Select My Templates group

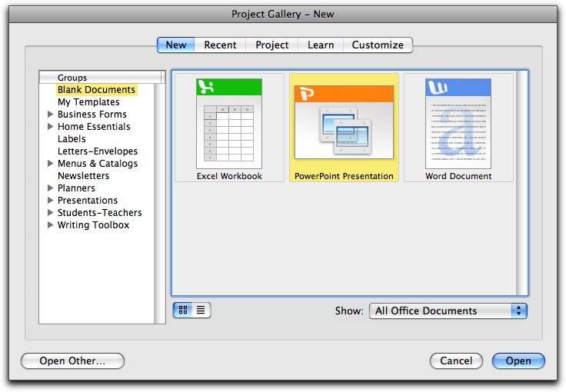pos(88,102)
